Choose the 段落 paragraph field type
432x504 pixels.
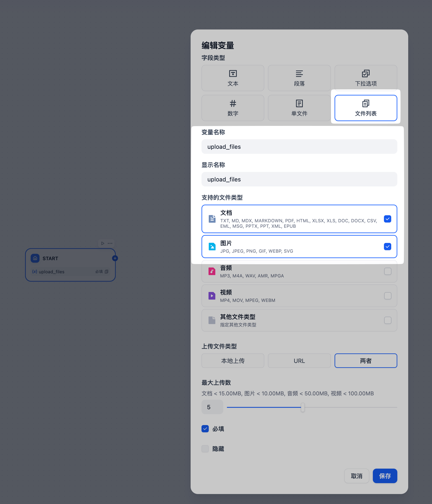[x=299, y=78]
